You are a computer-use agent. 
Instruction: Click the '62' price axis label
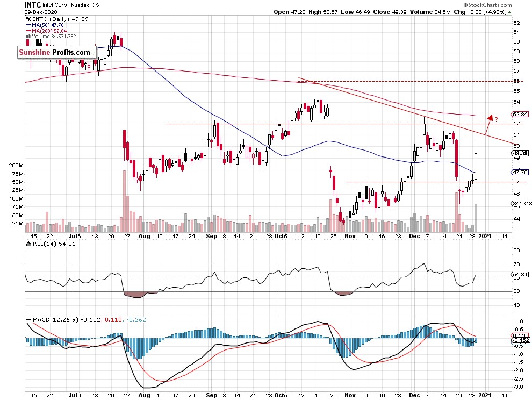(x=517, y=23)
